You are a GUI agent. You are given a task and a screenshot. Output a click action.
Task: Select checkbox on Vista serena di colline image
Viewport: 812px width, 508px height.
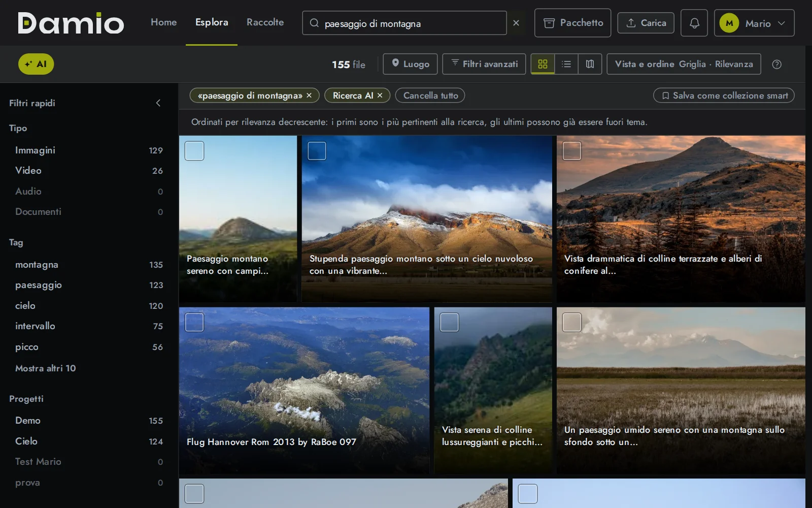pos(449,322)
